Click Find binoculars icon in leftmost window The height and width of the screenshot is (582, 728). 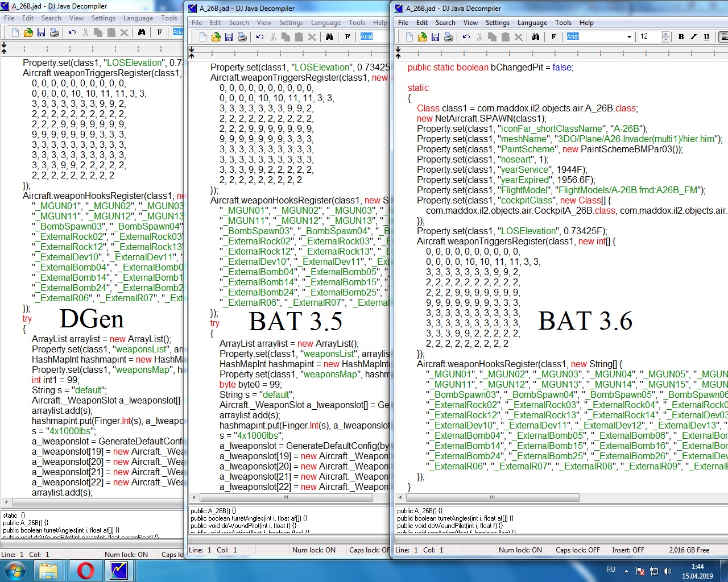142,32
